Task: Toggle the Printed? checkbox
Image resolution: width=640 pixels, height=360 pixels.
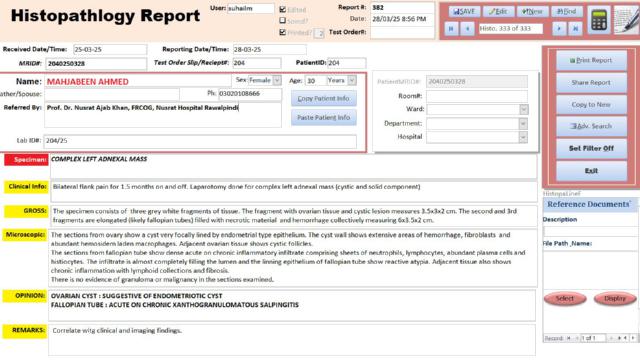Action: coord(282,32)
